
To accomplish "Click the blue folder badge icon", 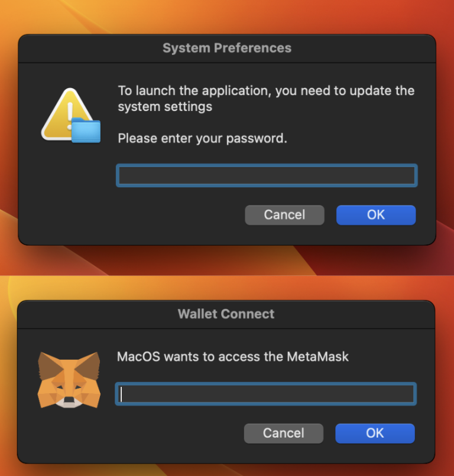I will coord(86,131).
